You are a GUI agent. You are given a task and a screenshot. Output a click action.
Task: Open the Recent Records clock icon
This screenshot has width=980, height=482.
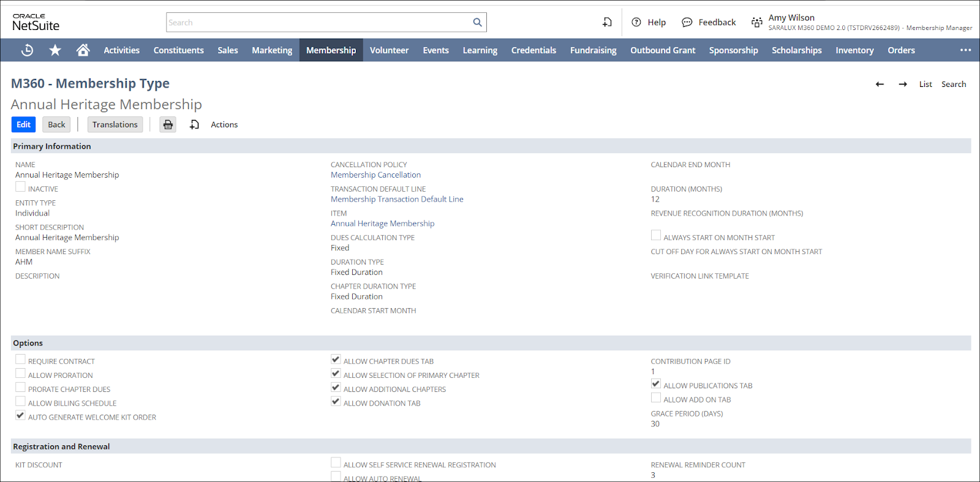[x=27, y=50]
